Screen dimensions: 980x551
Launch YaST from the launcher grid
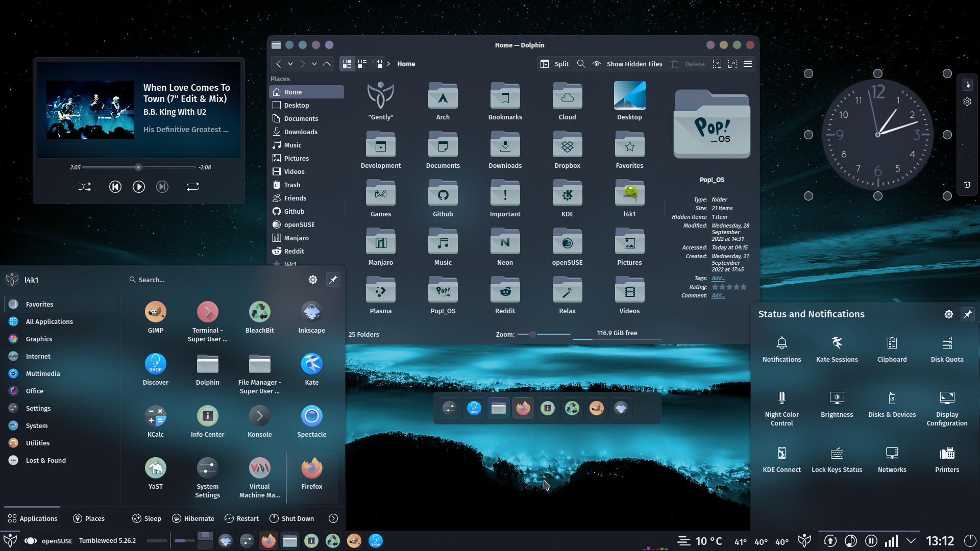pyautogui.click(x=156, y=473)
